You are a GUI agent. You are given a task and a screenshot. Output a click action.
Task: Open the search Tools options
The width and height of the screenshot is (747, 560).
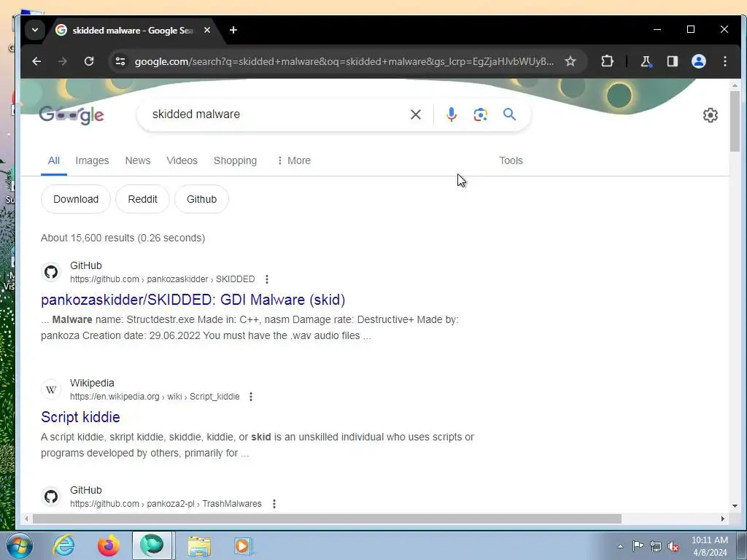(511, 160)
